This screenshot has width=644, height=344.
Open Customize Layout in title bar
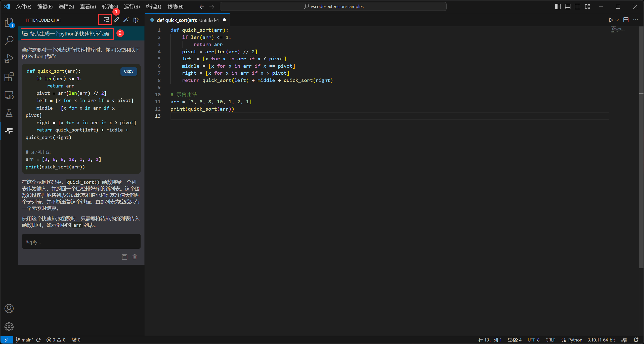587,7
